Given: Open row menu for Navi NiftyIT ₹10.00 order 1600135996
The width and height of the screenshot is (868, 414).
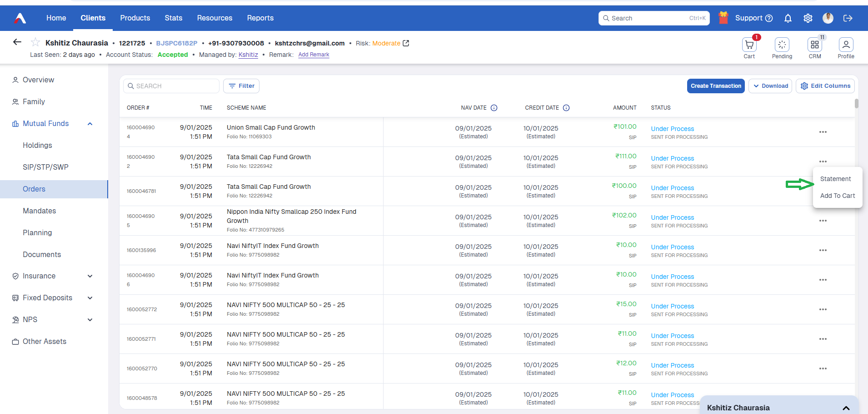Looking at the screenshot, I should [823, 250].
